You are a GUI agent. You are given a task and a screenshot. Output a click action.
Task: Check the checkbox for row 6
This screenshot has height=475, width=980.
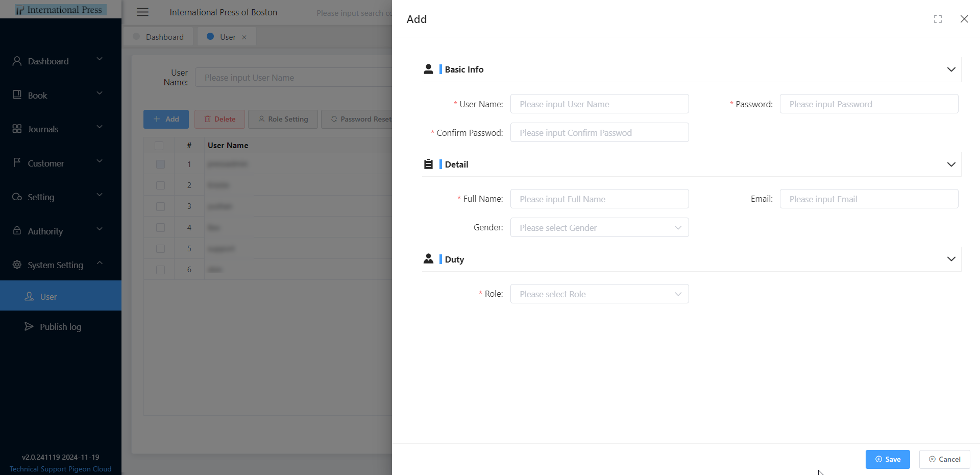160,270
